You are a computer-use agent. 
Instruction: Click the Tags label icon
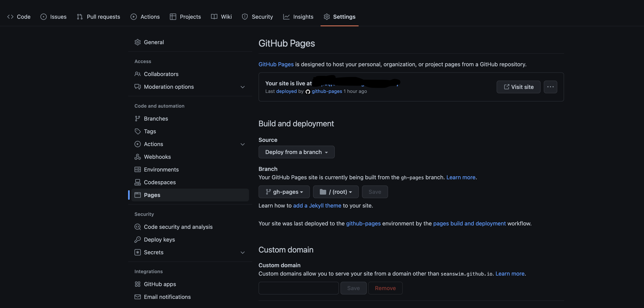(137, 131)
